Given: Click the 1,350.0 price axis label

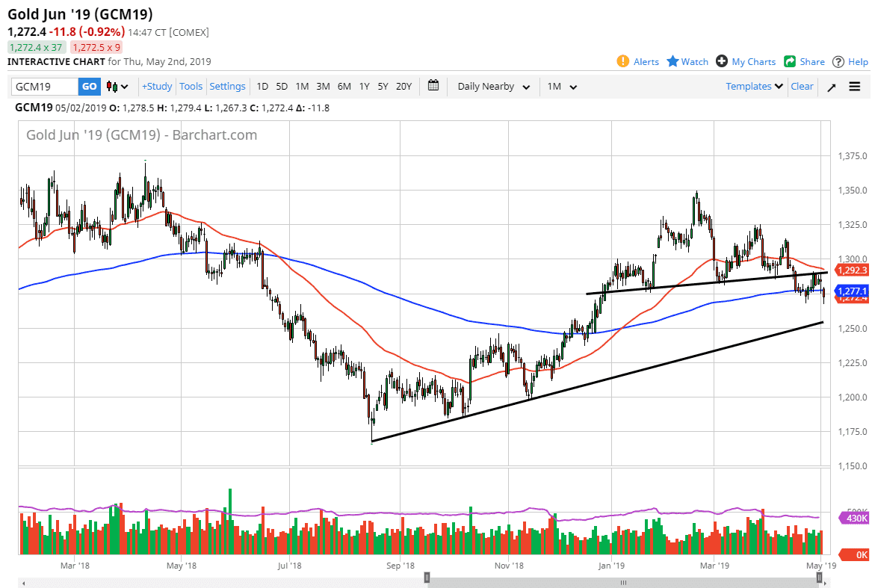Looking at the screenshot, I should tap(852, 191).
